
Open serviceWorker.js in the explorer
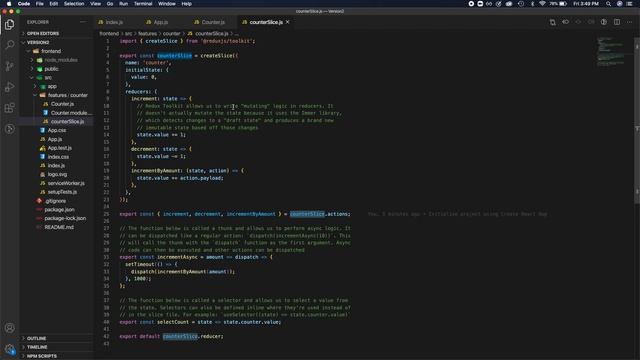pos(56,183)
